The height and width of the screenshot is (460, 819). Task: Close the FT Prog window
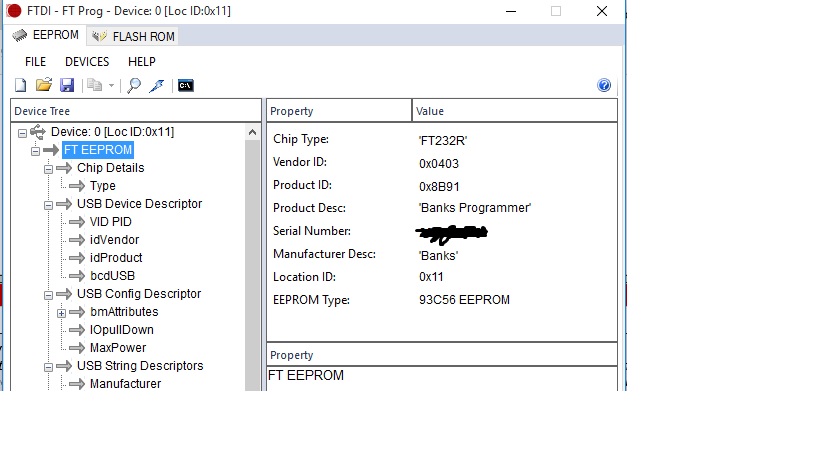pos(602,11)
